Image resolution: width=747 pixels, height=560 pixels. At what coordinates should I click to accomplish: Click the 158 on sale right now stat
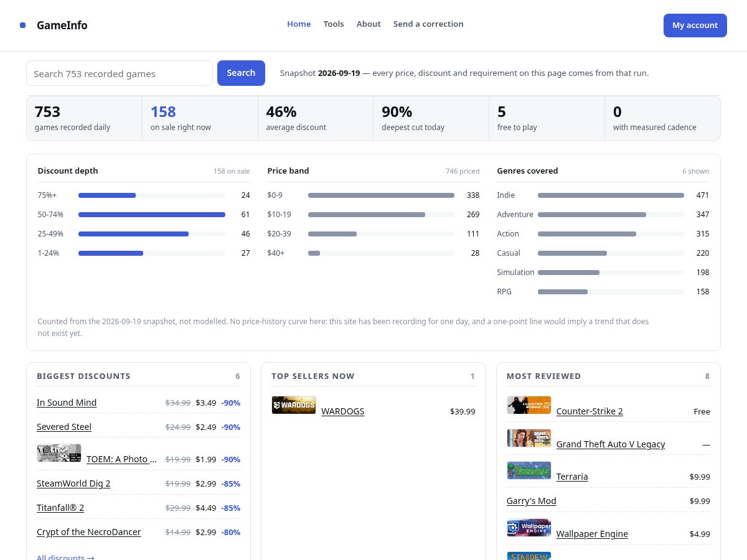pos(200,118)
